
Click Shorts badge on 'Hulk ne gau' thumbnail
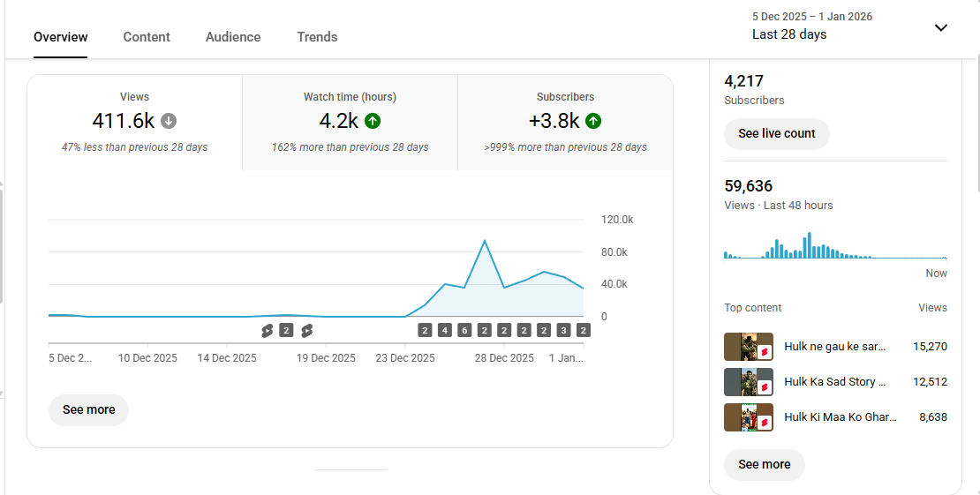[x=765, y=352]
